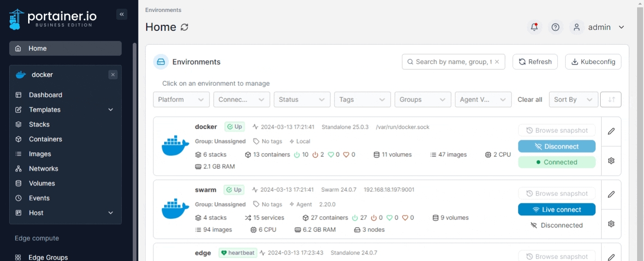Click the Clear all filters link
Image resolution: width=644 pixels, height=261 pixels.
point(530,100)
